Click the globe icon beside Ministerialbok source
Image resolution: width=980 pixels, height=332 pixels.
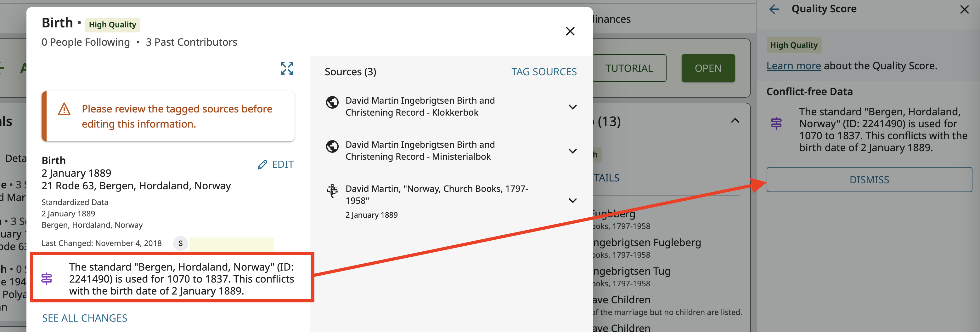click(332, 146)
